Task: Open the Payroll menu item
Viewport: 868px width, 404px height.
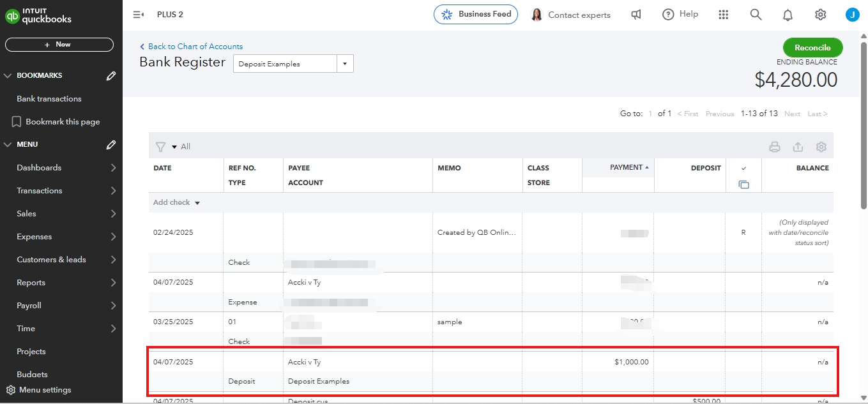Action: pos(29,306)
